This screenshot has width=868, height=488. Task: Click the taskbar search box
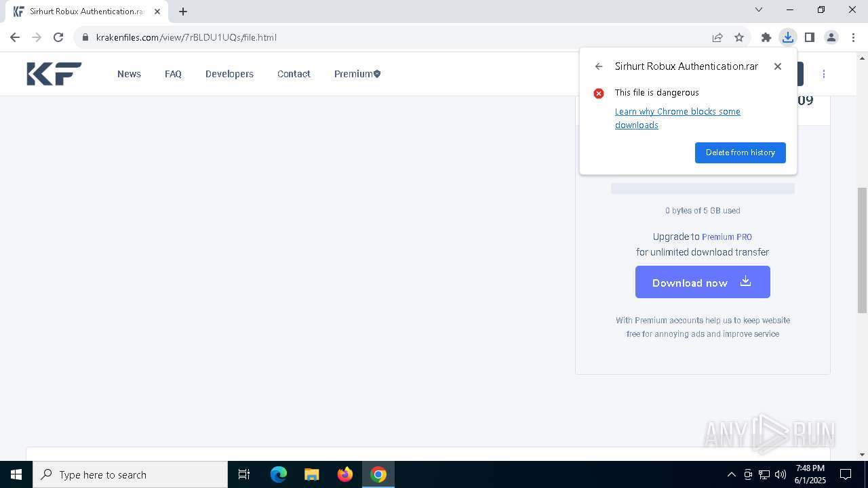coord(130,474)
